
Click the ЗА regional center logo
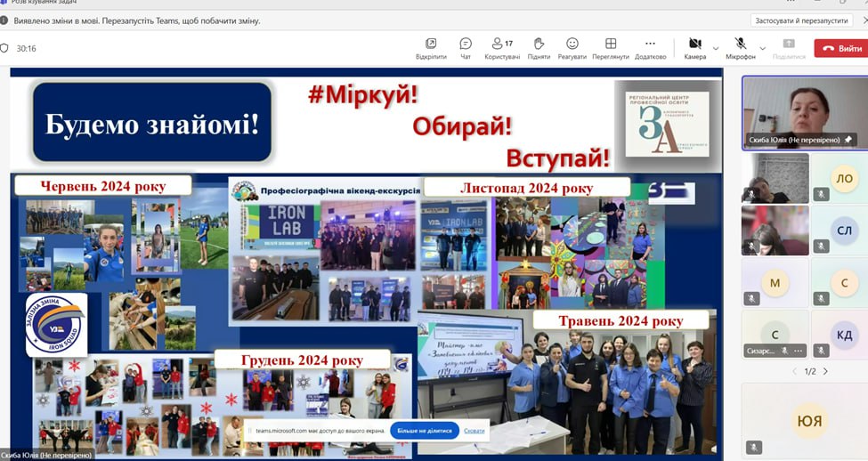point(667,124)
